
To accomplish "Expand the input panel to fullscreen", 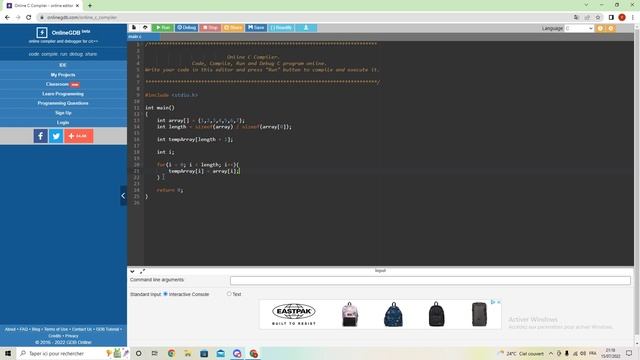I will (142, 271).
